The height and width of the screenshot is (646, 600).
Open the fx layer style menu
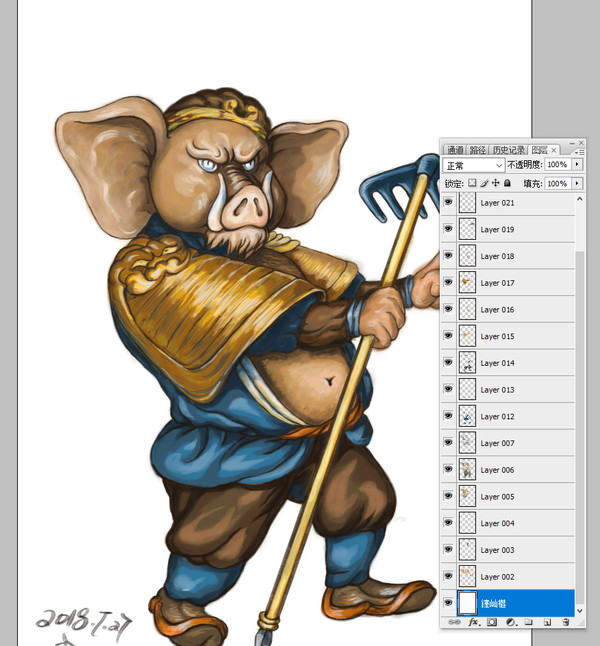tap(473, 622)
